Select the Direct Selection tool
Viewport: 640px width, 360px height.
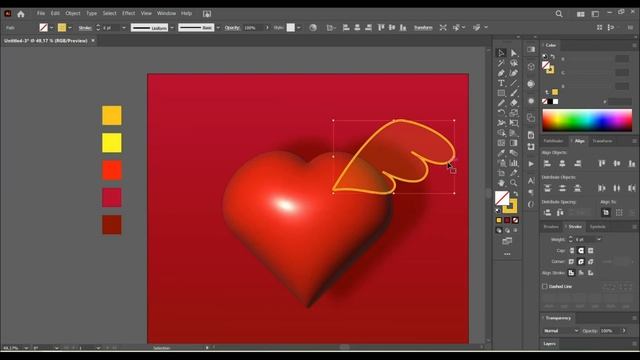coord(514,53)
